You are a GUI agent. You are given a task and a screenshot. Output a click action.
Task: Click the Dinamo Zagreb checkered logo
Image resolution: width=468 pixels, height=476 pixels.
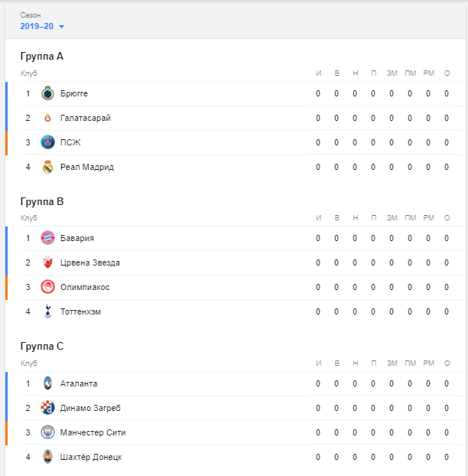point(47,408)
